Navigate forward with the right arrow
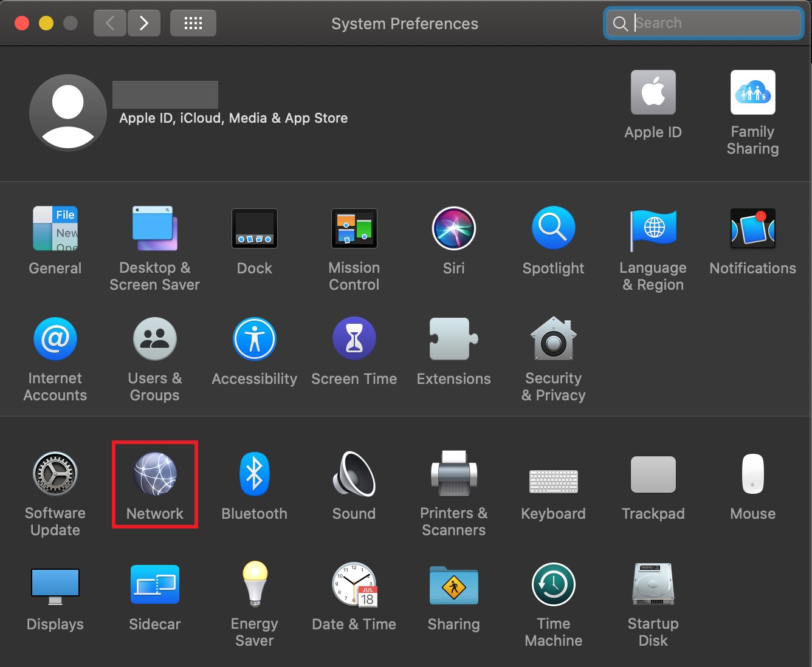This screenshot has height=667, width=812. tap(144, 22)
